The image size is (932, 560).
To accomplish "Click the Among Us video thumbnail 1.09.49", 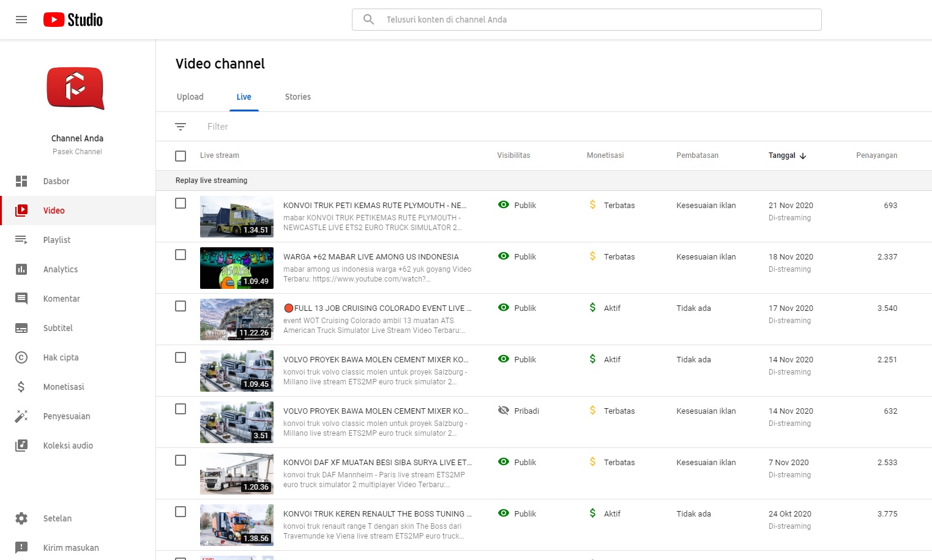I will coord(237,268).
